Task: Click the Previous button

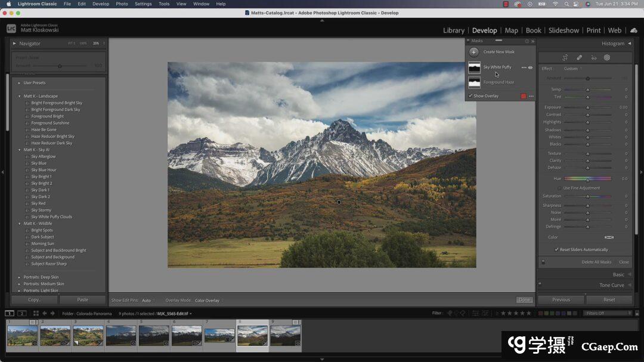Action: pyautogui.click(x=561, y=300)
